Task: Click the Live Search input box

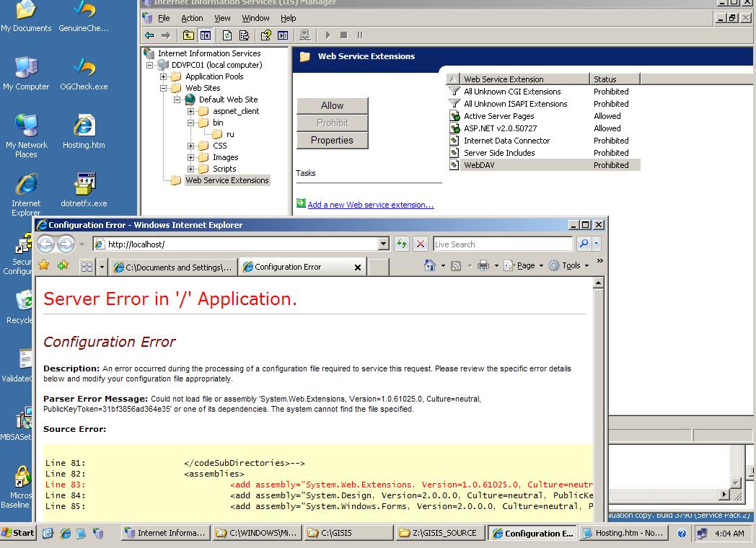Action: (503, 244)
